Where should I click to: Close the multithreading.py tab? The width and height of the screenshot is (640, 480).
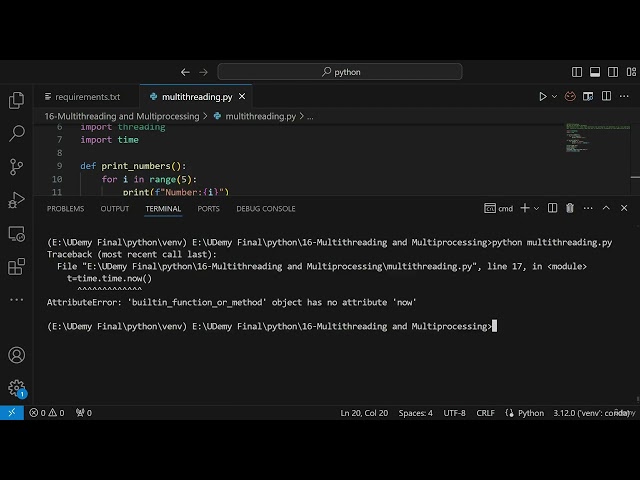click(242, 96)
